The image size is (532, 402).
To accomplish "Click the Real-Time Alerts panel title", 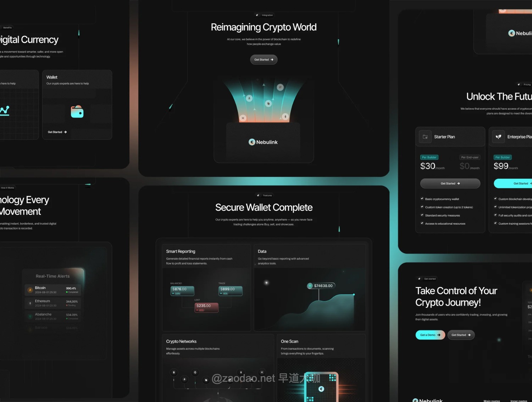I will point(53,276).
